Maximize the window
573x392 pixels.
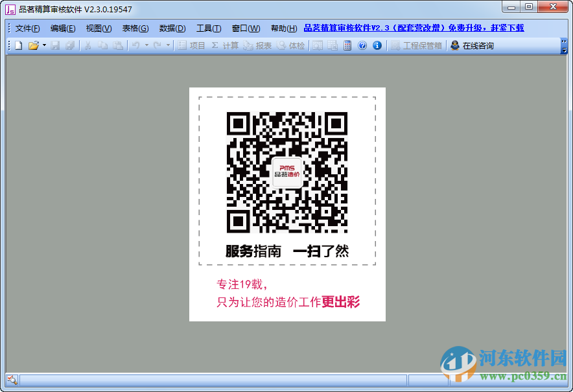(528, 7)
